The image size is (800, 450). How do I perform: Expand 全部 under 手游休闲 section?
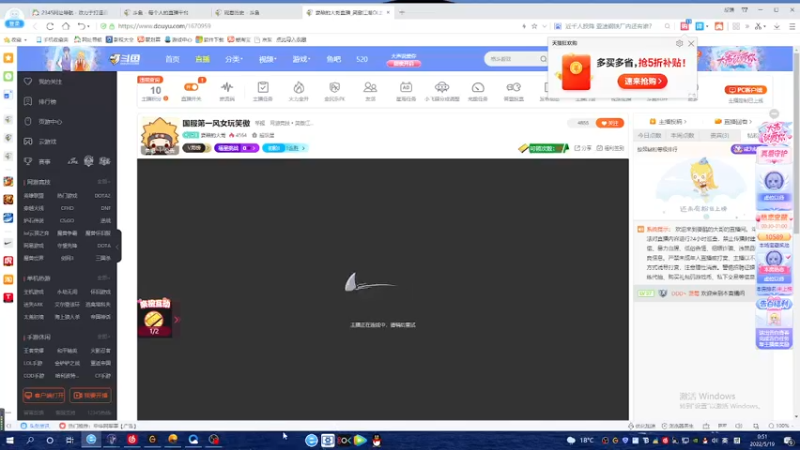pos(104,337)
